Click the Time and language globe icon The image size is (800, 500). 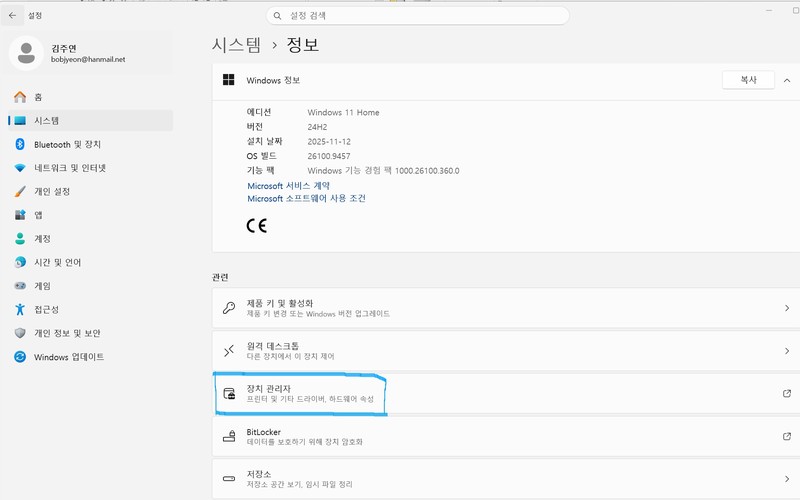pos(20,262)
